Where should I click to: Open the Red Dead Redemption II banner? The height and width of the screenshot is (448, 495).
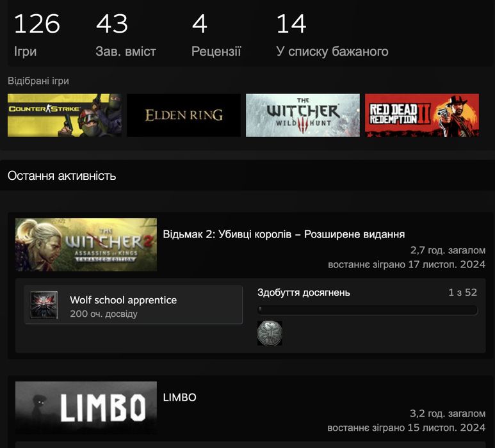click(x=422, y=115)
